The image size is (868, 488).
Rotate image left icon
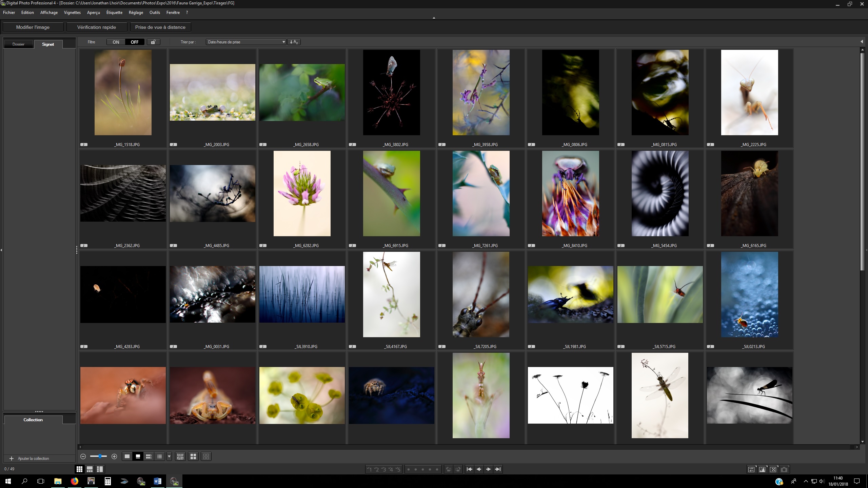[x=449, y=469]
